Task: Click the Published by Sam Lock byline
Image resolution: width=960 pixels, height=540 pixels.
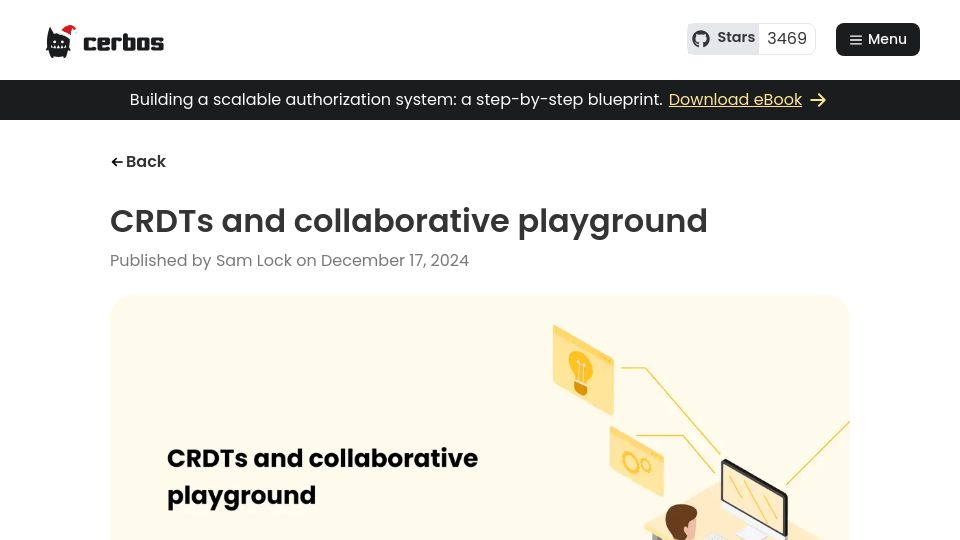Action: point(289,260)
